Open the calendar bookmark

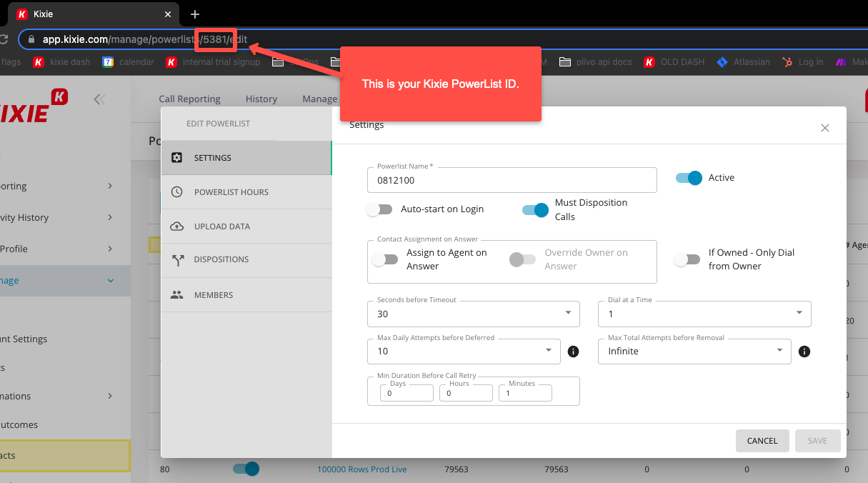coord(129,62)
